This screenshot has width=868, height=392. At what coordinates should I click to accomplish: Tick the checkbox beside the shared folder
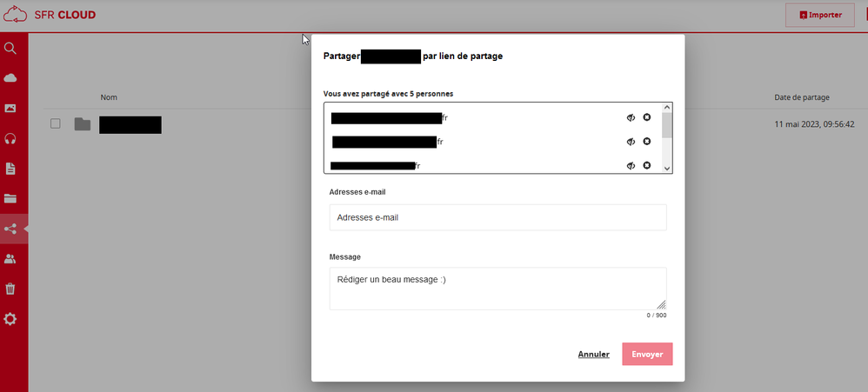tap(55, 123)
